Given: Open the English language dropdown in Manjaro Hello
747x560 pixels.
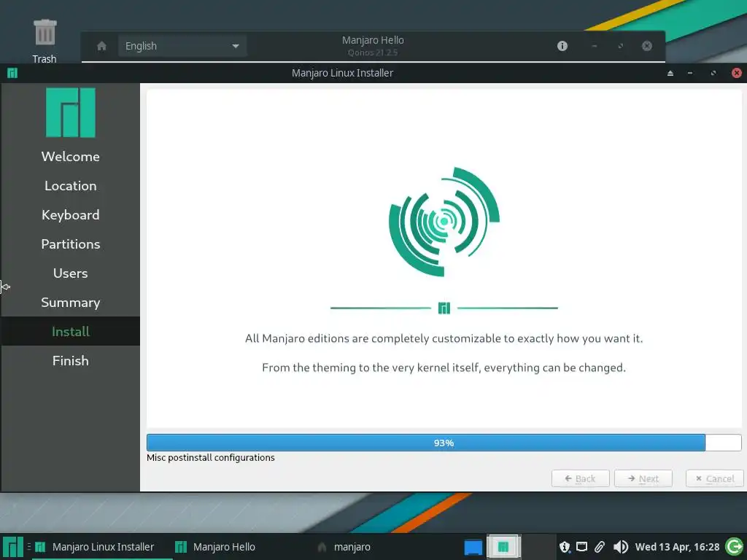Looking at the screenshot, I should pos(182,46).
